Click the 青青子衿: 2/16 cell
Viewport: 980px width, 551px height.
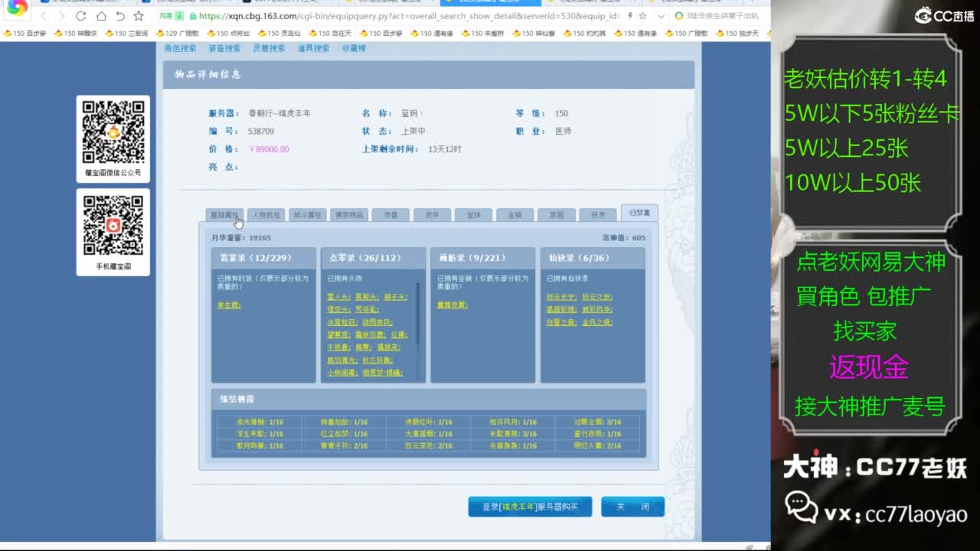point(344,445)
